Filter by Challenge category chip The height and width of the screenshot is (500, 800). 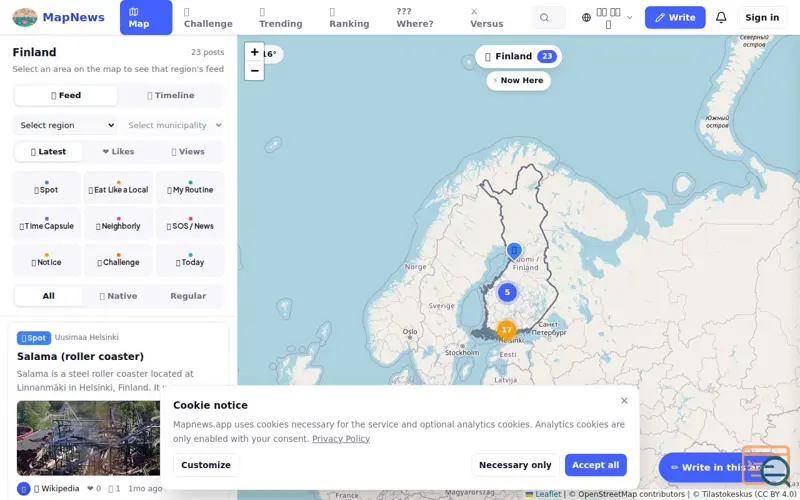[118, 260]
